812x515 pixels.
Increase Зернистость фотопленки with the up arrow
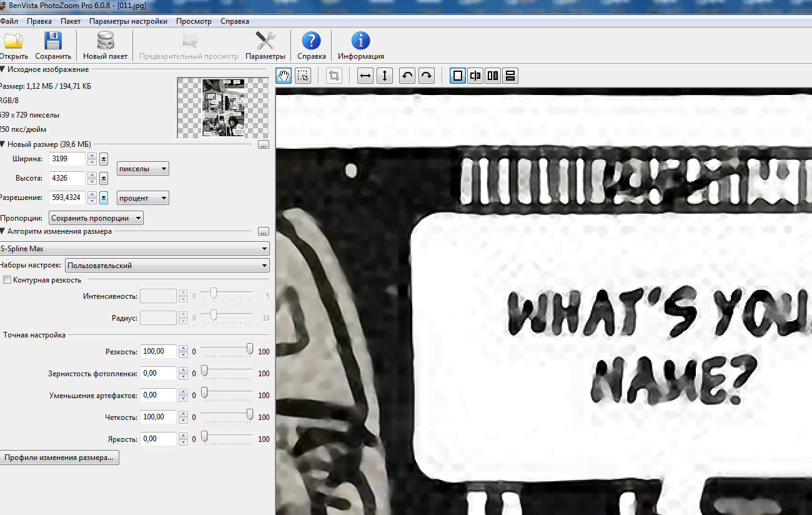click(183, 370)
